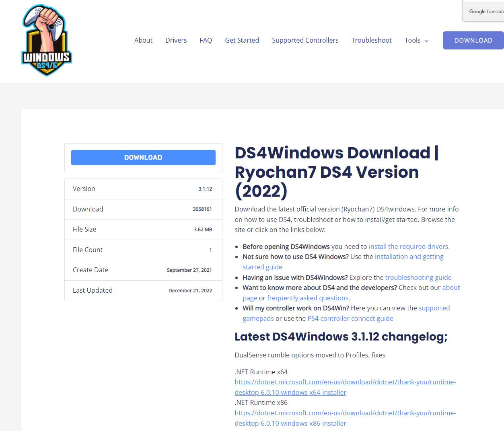Click the 'Latest DS4Windows 3.1.12 changelog' heading
The height and width of the screenshot is (431, 504).
(x=341, y=337)
